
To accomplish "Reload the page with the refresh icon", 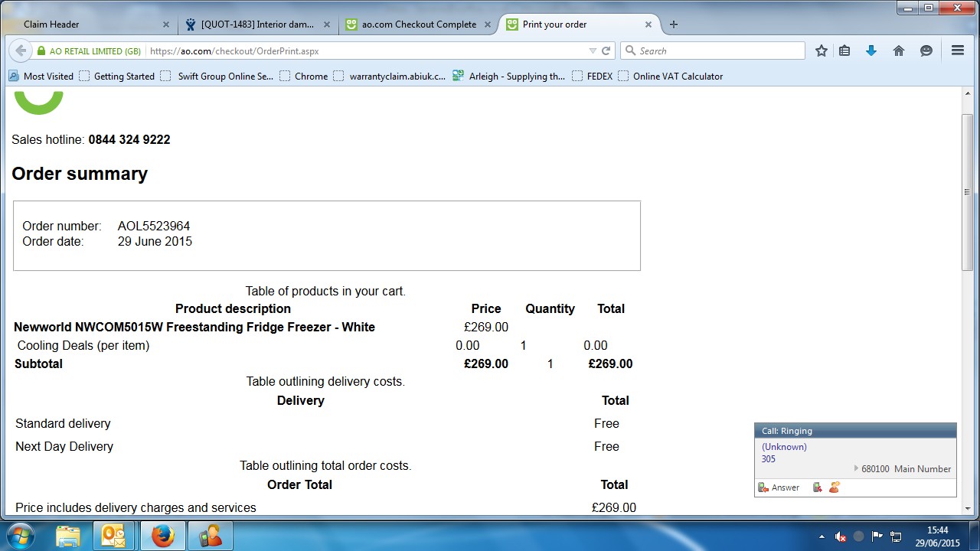I will point(606,51).
